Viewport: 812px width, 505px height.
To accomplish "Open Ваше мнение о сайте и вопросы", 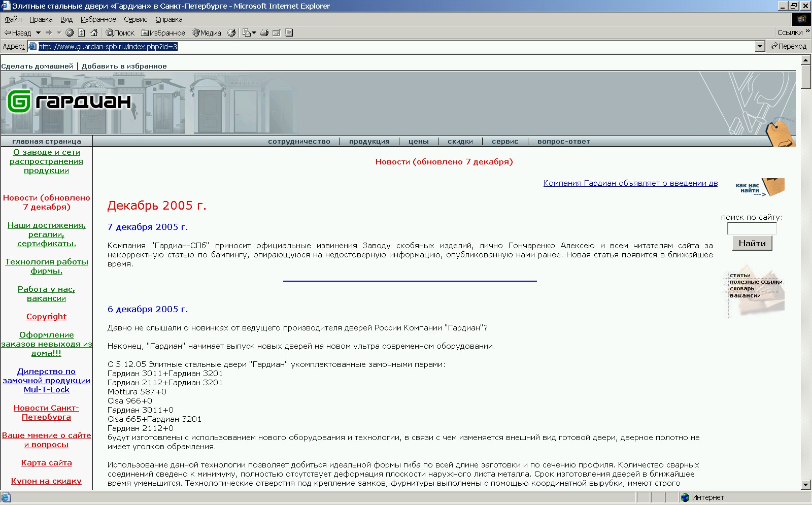I will pyautogui.click(x=46, y=440).
